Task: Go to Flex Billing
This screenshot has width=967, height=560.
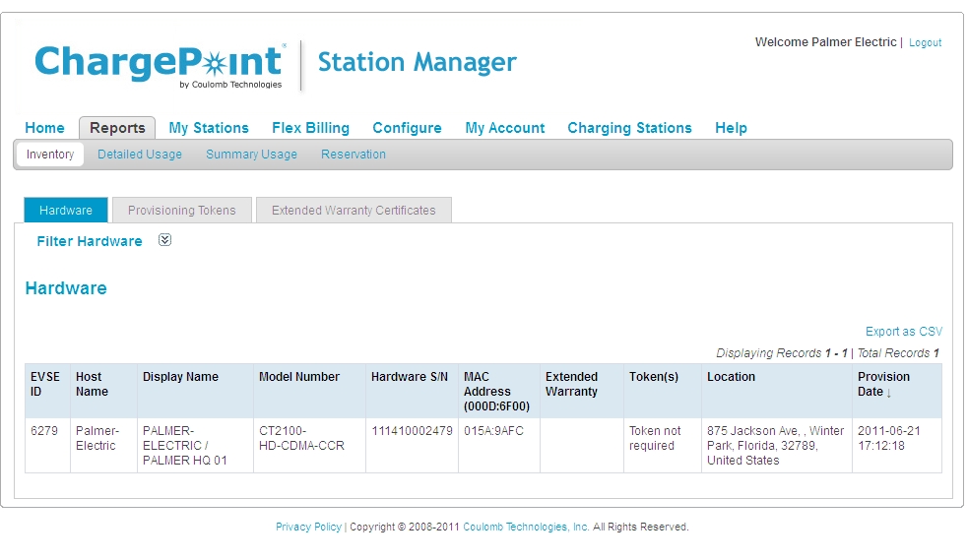Action: pos(310,128)
